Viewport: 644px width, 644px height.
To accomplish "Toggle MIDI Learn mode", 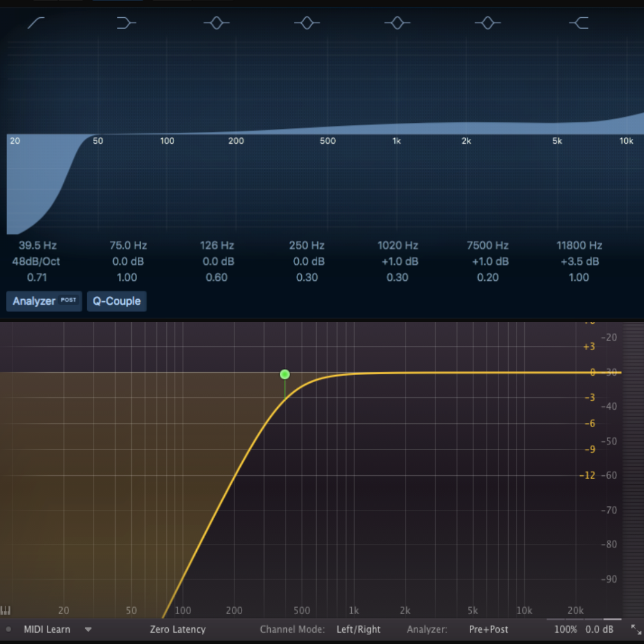I will pyautogui.click(x=47, y=629).
